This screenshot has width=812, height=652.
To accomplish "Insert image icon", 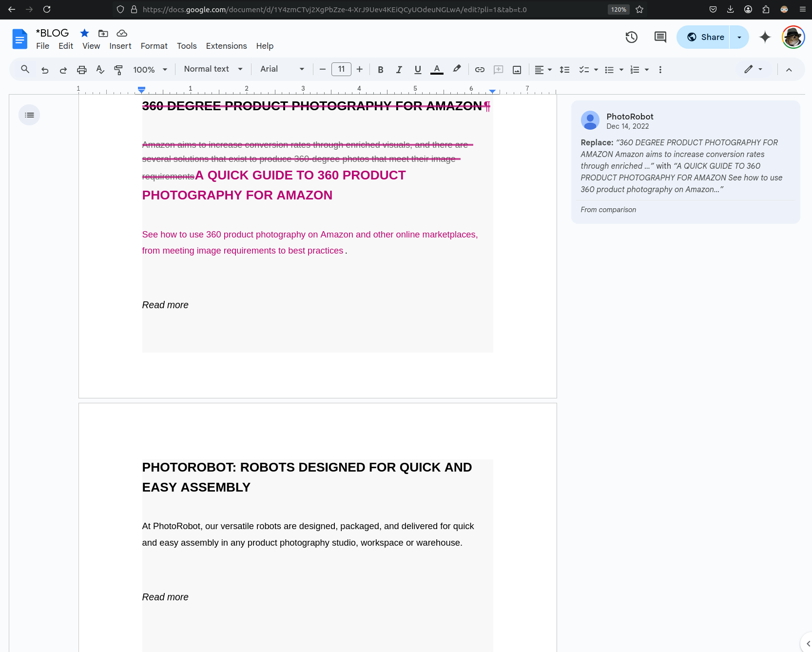I will pos(517,70).
